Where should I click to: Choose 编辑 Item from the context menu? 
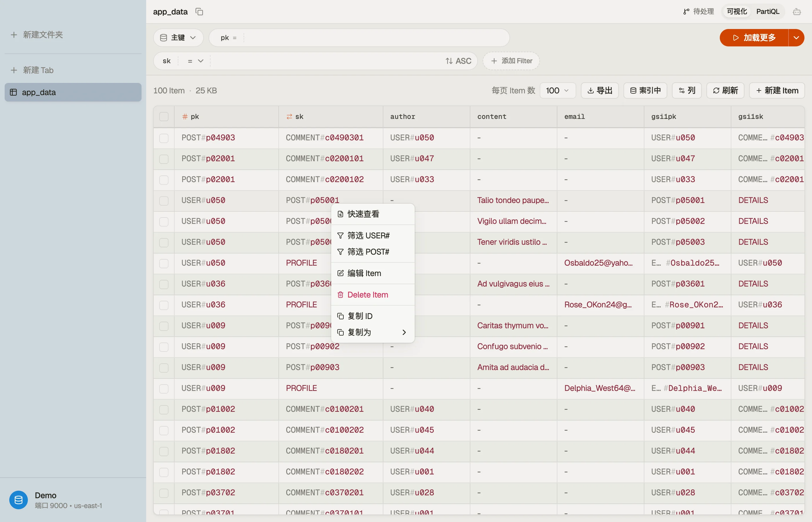373,273
